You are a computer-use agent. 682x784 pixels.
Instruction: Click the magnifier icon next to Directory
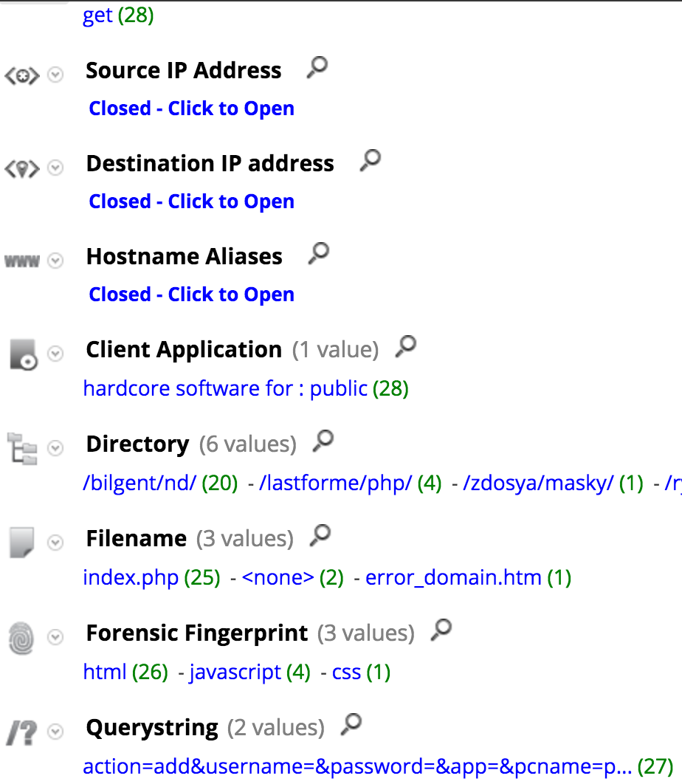(323, 441)
